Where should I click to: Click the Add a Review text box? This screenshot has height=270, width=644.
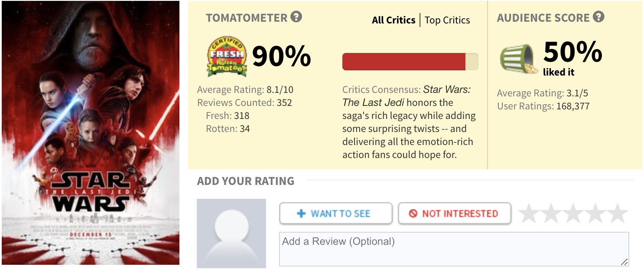453,249
